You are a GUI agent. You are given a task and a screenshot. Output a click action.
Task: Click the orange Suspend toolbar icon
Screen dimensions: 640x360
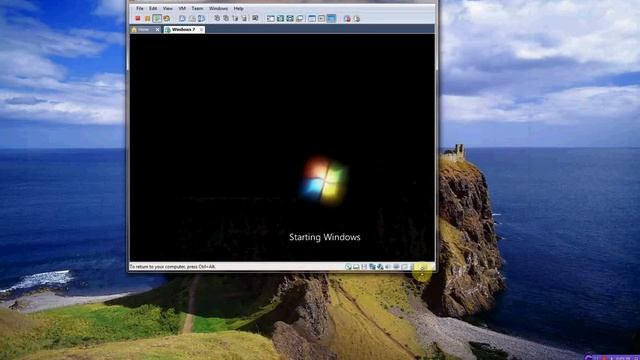tap(147, 18)
